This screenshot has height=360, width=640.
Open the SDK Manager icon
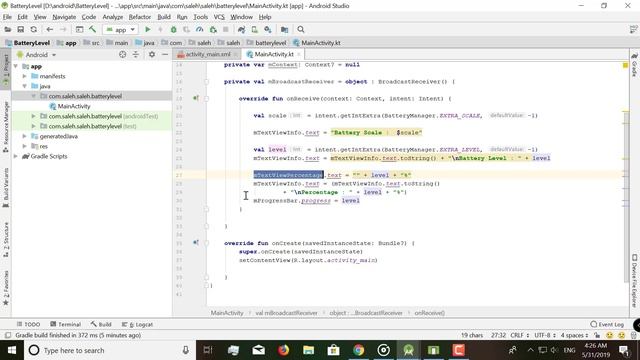pos(268,29)
